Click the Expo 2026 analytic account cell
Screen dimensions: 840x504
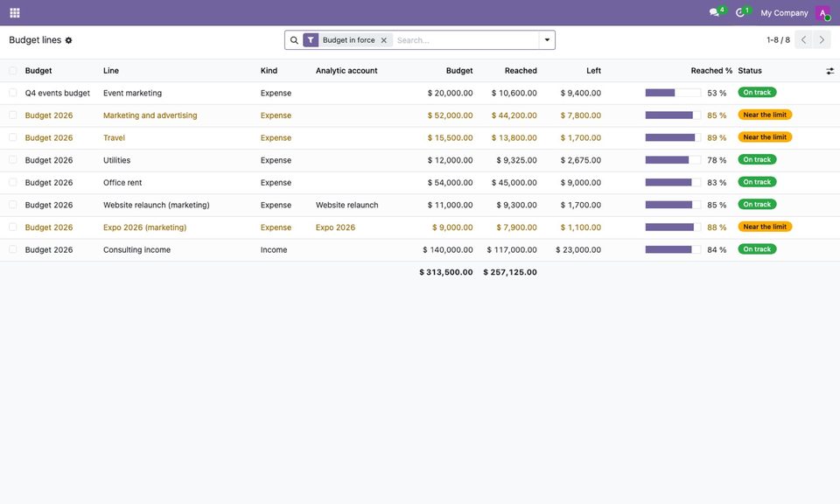tap(335, 227)
